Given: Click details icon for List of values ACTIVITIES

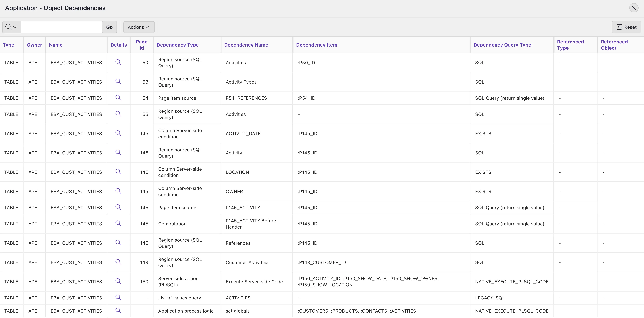Looking at the screenshot, I should coord(118,297).
